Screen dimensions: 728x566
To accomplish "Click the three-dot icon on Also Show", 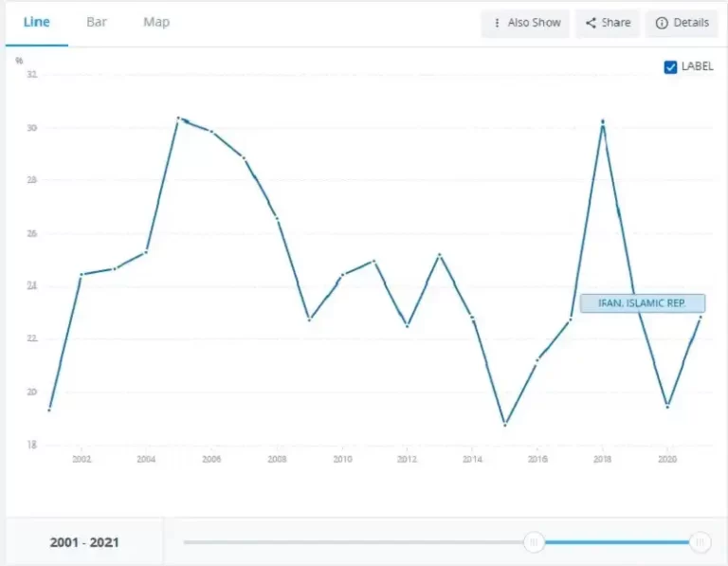I will (x=497, y=23).
